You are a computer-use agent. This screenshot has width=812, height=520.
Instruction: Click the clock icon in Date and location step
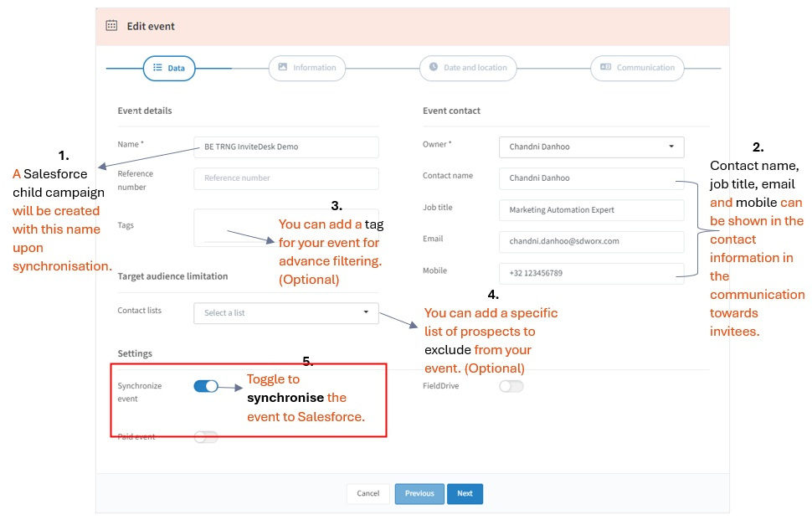click(x=434, y=67)
